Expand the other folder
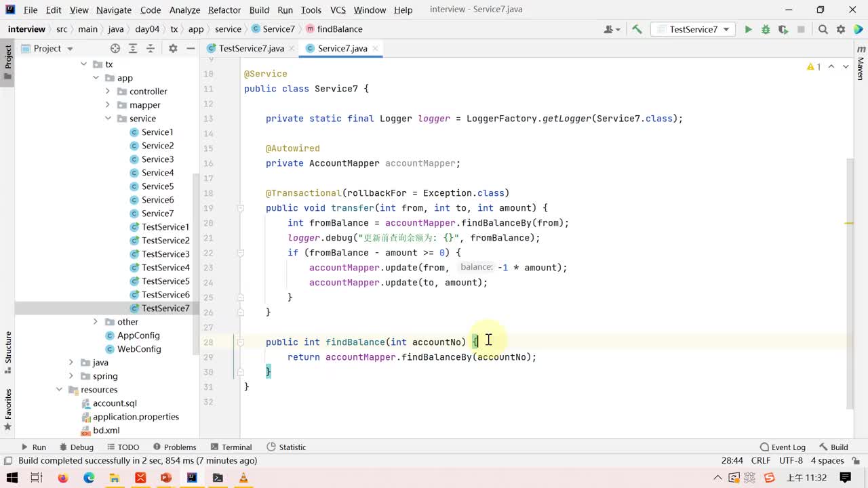Image resolution: width=868 pixels, height=488 pixels. pos(96,322)
